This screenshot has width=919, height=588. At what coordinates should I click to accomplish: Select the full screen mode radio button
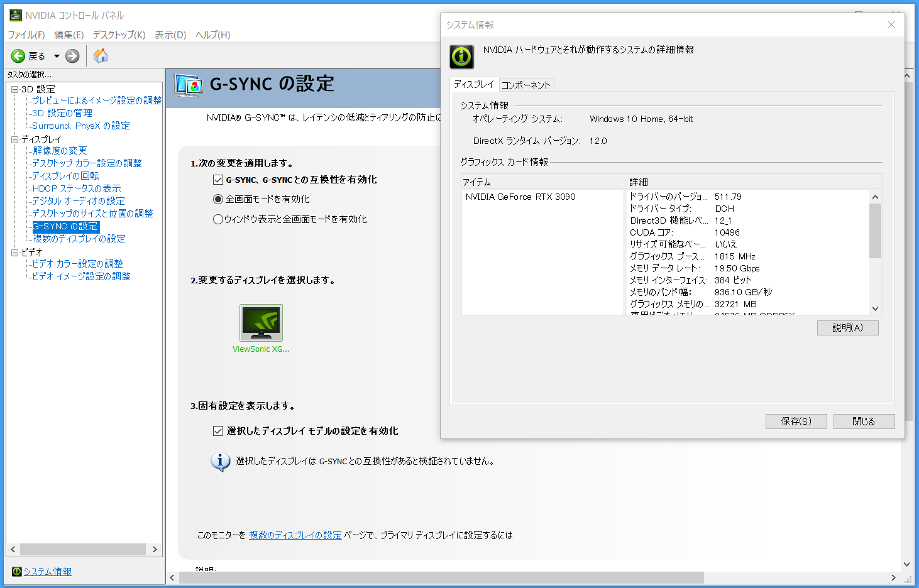point(218,199)
